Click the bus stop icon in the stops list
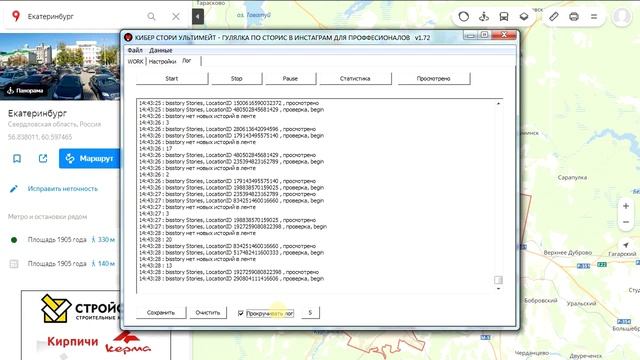Screen dimensions: 640x360 (14, 264)
